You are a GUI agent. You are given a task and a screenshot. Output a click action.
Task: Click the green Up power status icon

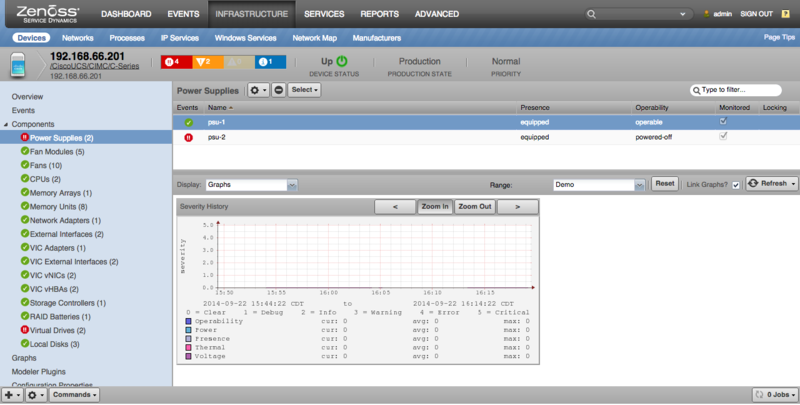[342, 61]
